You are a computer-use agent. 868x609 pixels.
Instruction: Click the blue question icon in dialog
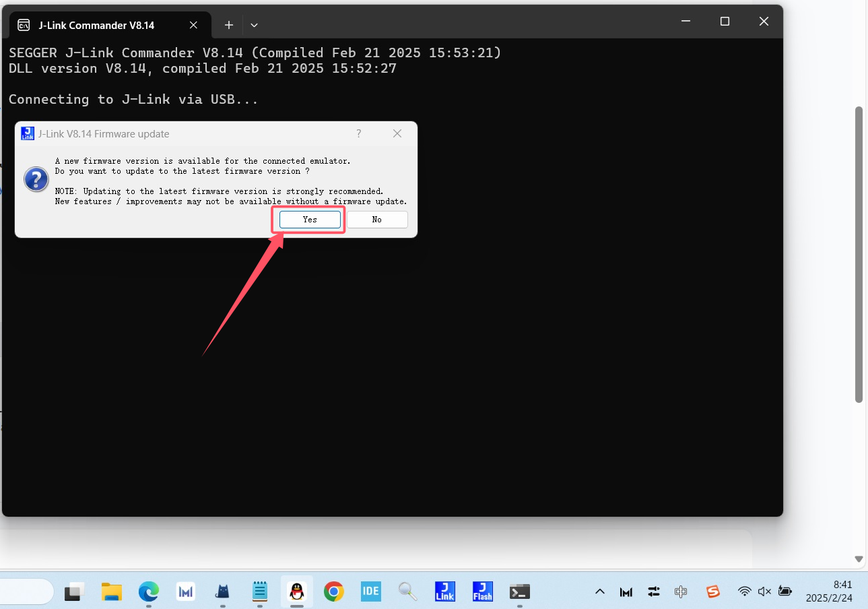click(x=35, y=179)
